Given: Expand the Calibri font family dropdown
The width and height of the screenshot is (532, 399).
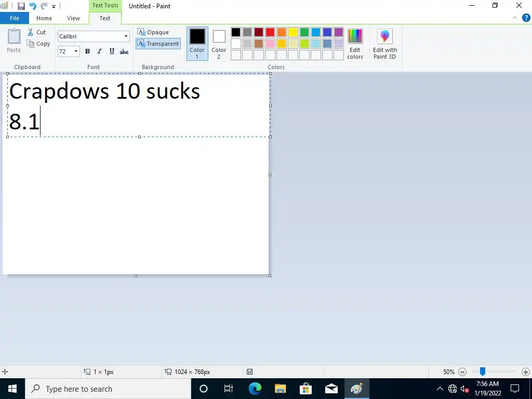Looking at the screenshot, I should [x=126, y=36].
